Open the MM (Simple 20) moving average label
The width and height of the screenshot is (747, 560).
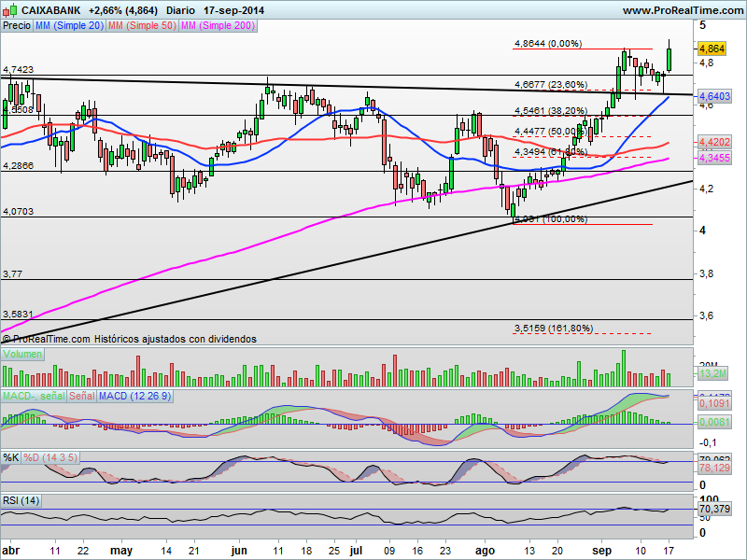tap(69, 26)
